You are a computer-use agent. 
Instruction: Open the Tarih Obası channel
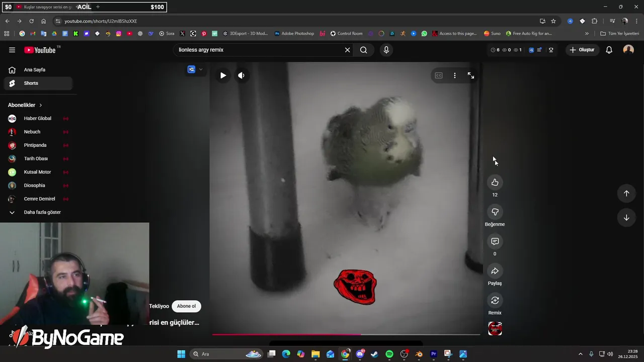click(x=38, y=159)
